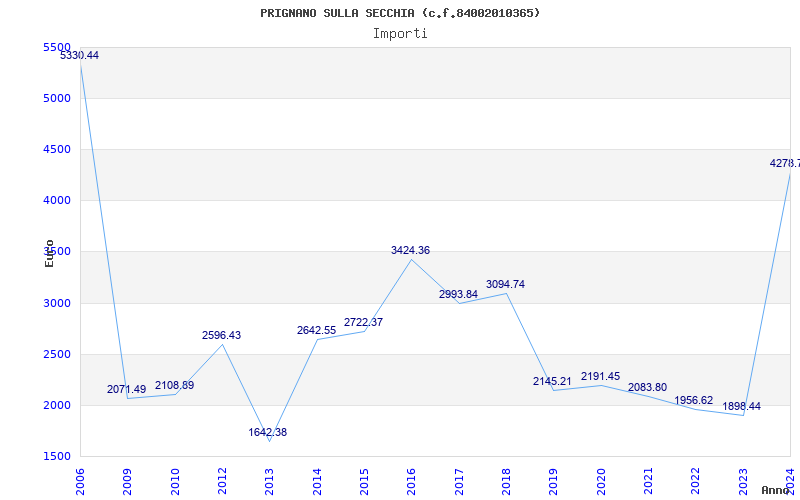Click the 2191.45 value label
Screen dimensions: 800x500
(x=600, y=377)
